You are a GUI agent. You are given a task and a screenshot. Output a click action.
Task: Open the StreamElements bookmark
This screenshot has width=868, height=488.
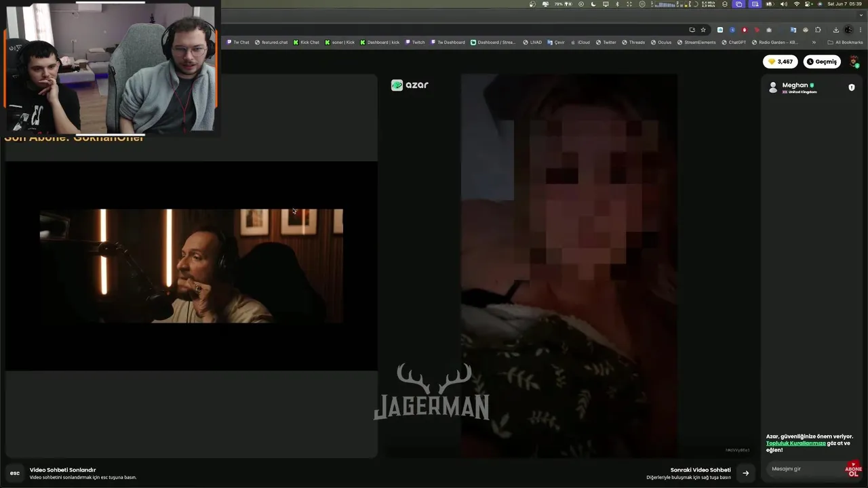[x=696, y=42]
